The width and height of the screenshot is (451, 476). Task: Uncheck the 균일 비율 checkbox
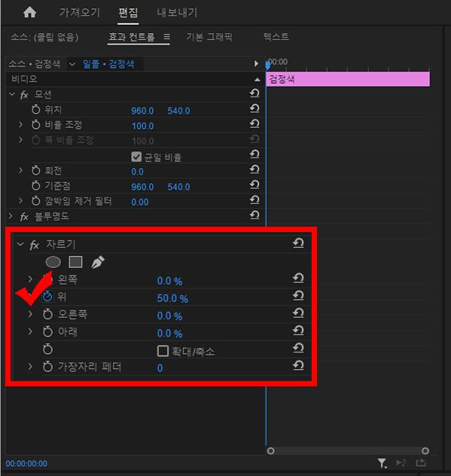pos(136,157)
